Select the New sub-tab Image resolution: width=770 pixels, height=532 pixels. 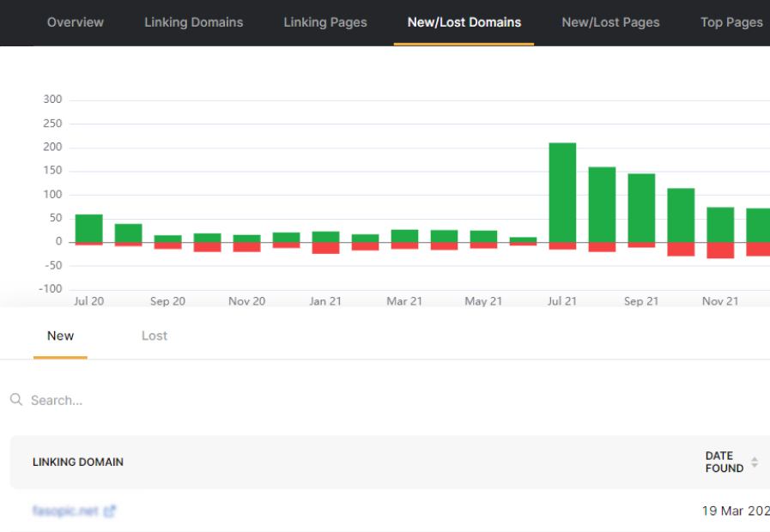60,336
